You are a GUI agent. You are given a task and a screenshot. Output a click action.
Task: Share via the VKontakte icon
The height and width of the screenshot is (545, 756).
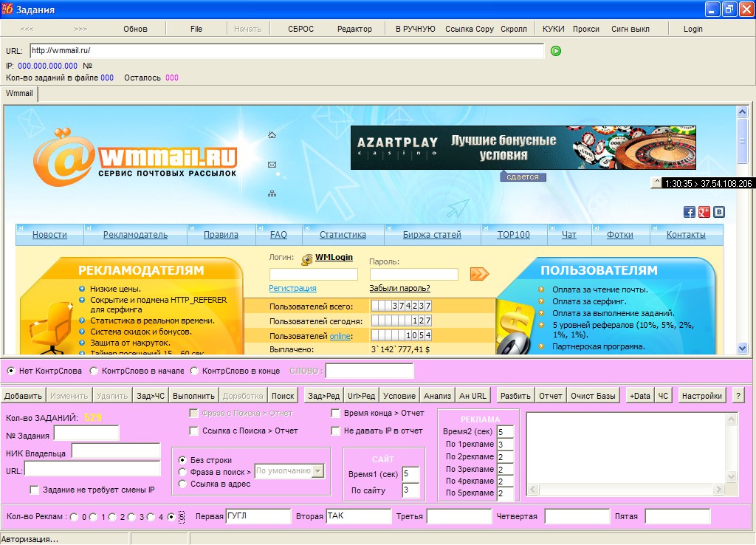[719, 212]
